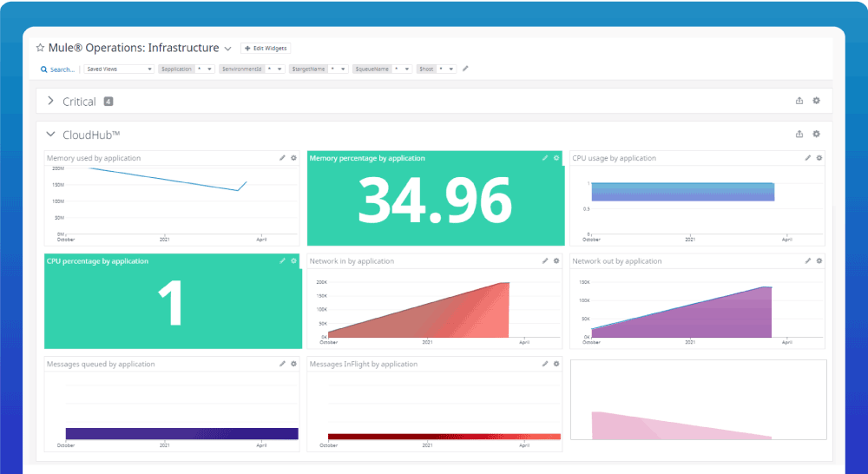Click the CPU percentage value 1

170,303
